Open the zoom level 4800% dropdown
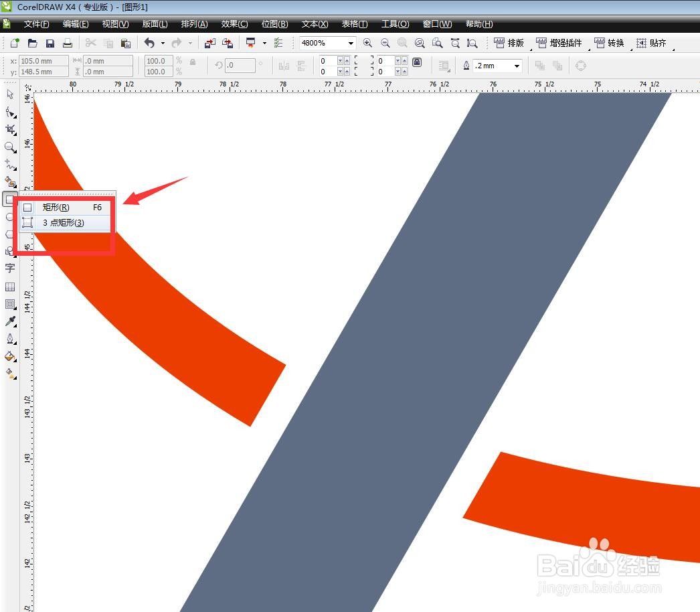Image resolution: width=700 pixels, height=612 pixels. click(351, 43)
